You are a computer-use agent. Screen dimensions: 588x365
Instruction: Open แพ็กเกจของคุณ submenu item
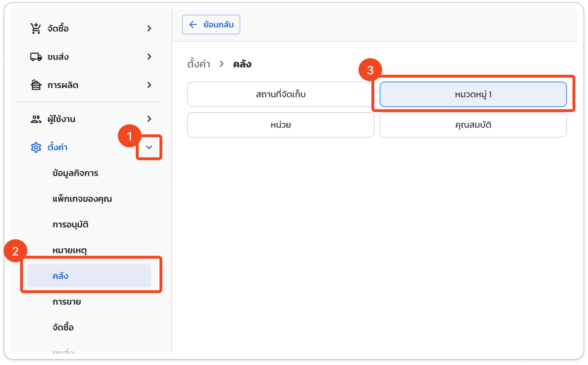(x=82, y=199)
